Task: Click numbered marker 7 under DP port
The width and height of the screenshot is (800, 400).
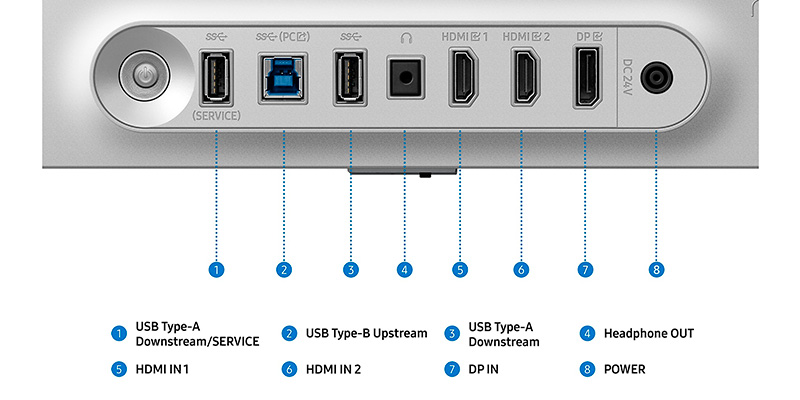Action: tap(585, 269)
